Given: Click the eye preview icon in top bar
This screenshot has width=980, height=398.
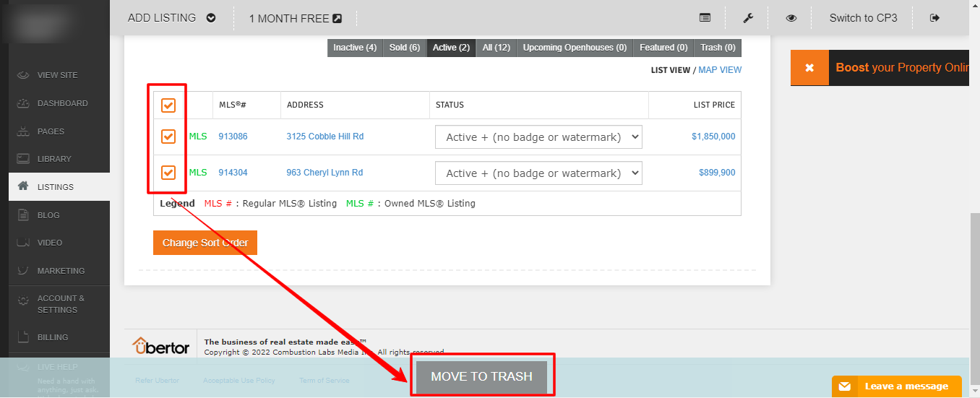Looking at the screenshot, I should (791, 18).
